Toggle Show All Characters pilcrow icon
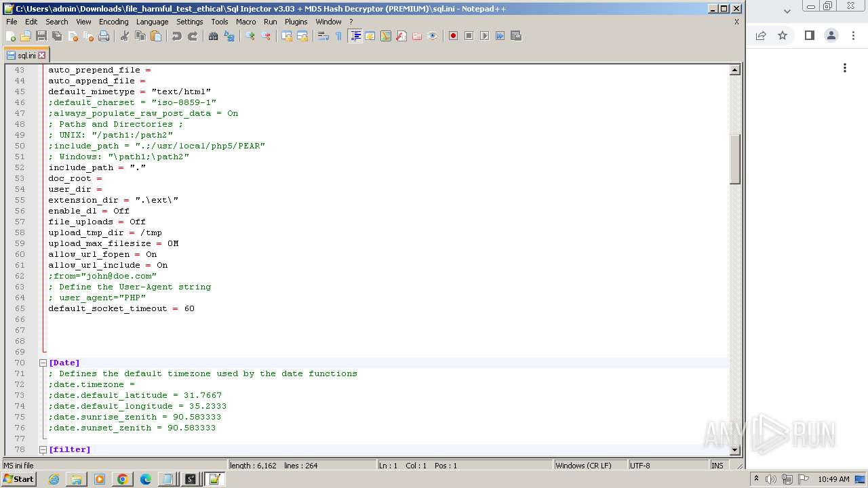Screen dimensions: 868x488 [338, 36]
